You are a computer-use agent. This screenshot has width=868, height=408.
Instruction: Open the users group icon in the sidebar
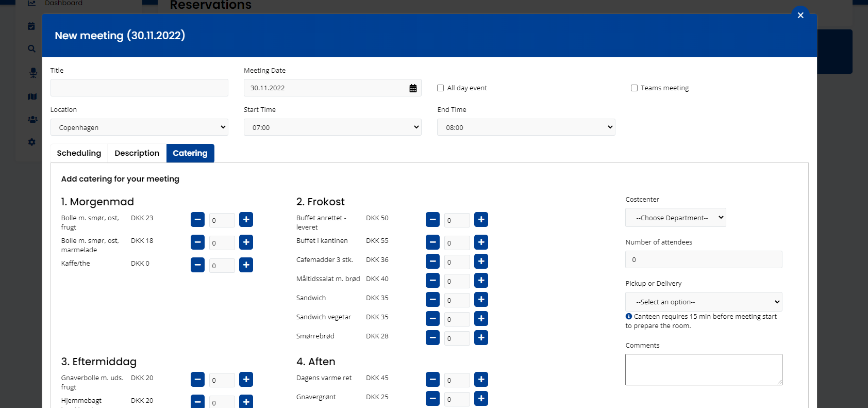pos(32,119)
